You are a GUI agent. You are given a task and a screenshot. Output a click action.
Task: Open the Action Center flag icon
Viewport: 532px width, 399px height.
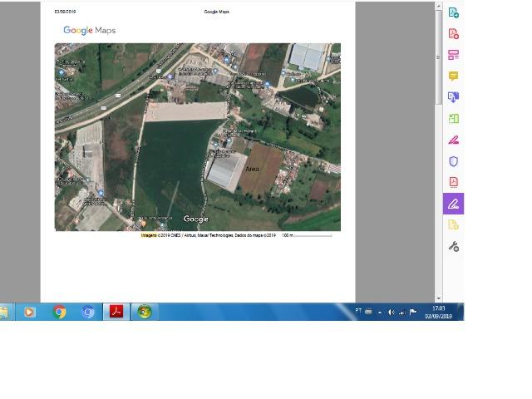click(x=413, y=313)
